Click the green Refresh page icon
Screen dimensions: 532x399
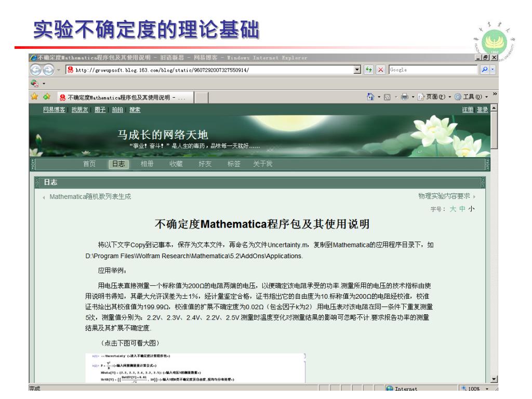click(x=369, y=70)
